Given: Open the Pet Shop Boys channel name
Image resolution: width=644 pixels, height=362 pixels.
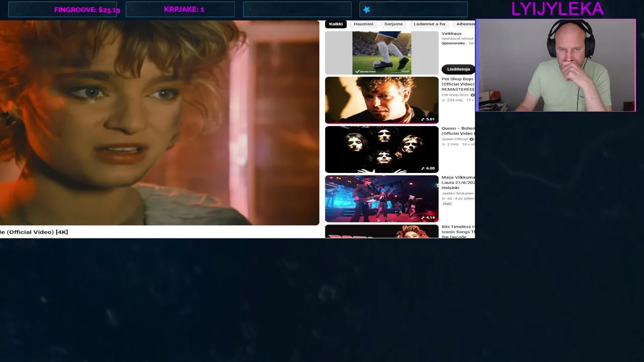Looking at the screenshot, I should 455,95.
